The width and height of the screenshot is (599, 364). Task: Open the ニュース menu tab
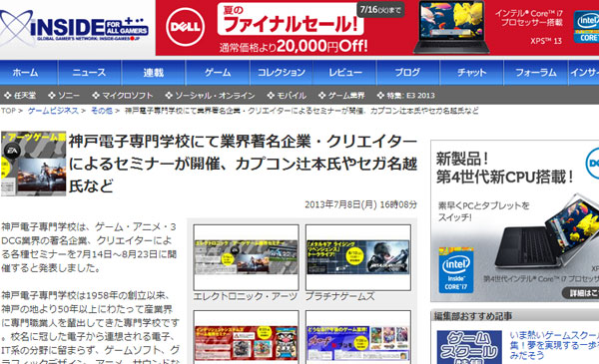[x=90, y=72]
